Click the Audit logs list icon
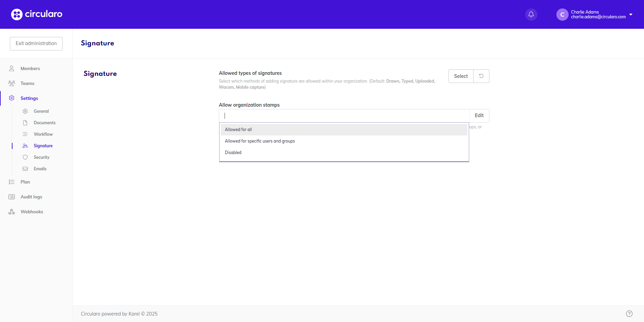 11,197
